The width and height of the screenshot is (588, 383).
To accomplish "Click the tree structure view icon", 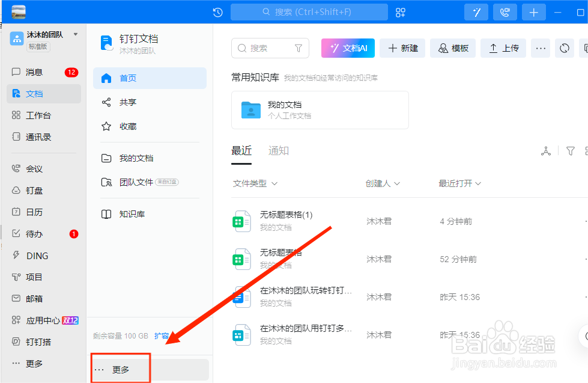I will (x=545, y=151).
